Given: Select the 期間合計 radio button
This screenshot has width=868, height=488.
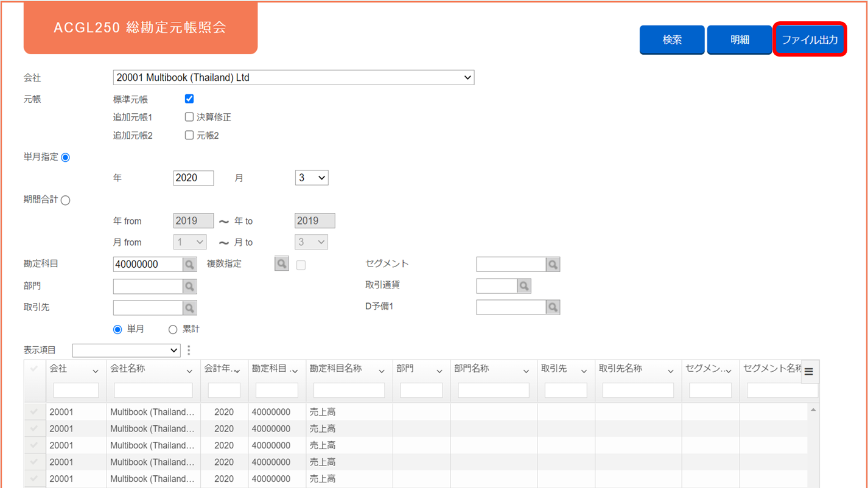Looking at the screenshot, I should (66, 200).
